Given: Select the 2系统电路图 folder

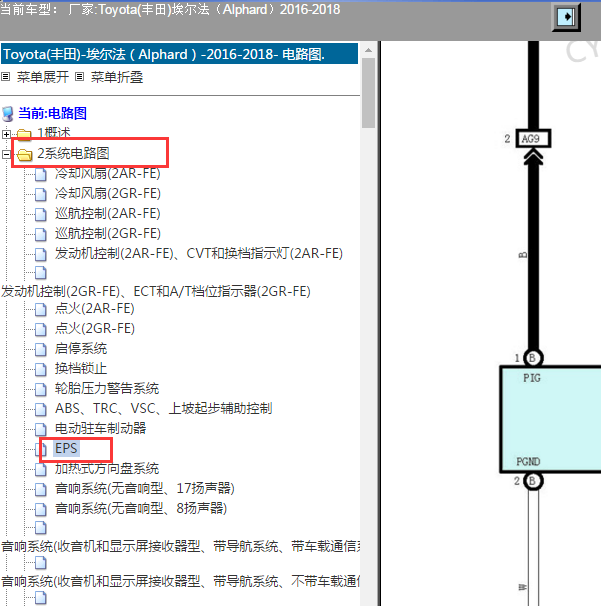Looking at the screenshot, I should 73,153.
